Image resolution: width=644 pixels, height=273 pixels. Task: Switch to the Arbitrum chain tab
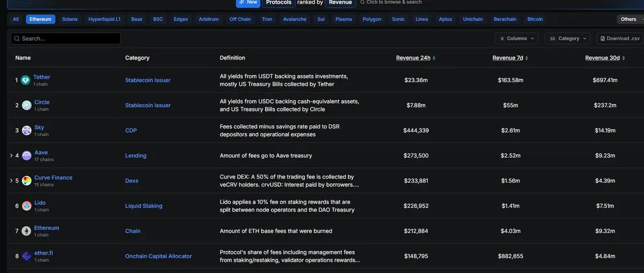pos(209,19)
